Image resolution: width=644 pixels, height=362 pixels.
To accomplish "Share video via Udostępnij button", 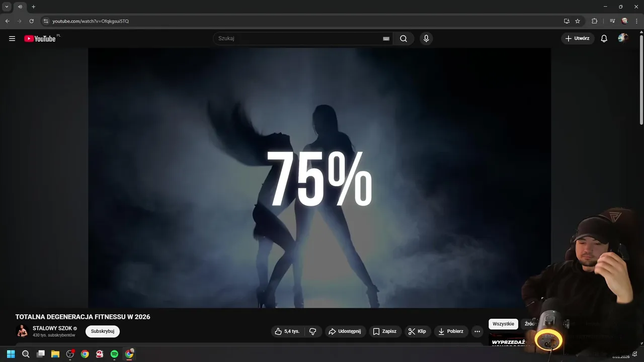I will (x=345, y=331).
